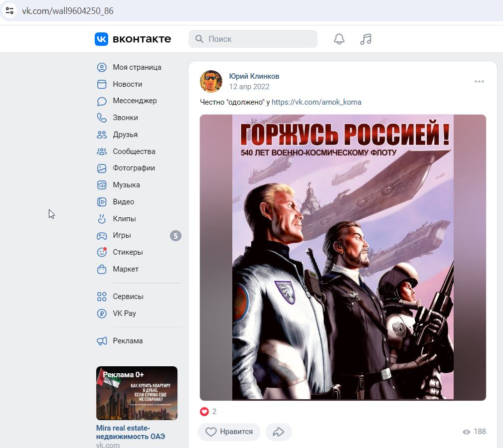This screenshot has height=448, width=503.
Task: Open Моя страница menu item
Action: coord(137,67)
